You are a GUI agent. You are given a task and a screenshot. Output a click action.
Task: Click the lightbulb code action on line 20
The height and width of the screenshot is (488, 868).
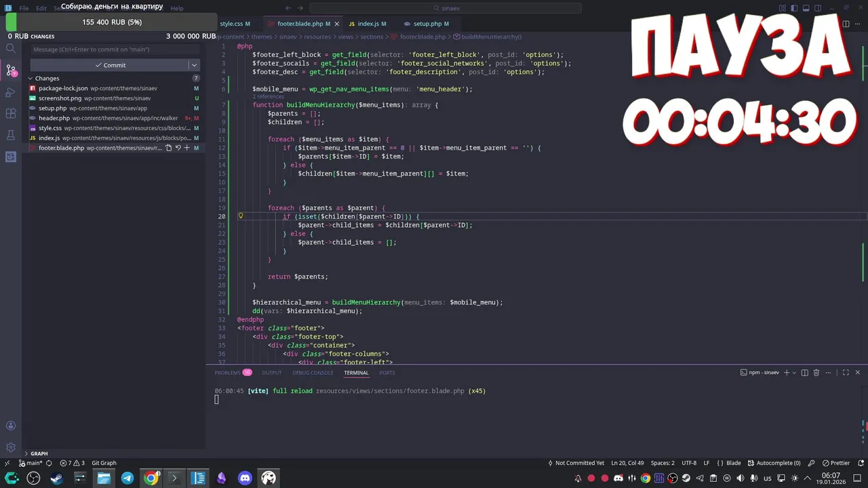pos(240,216)
